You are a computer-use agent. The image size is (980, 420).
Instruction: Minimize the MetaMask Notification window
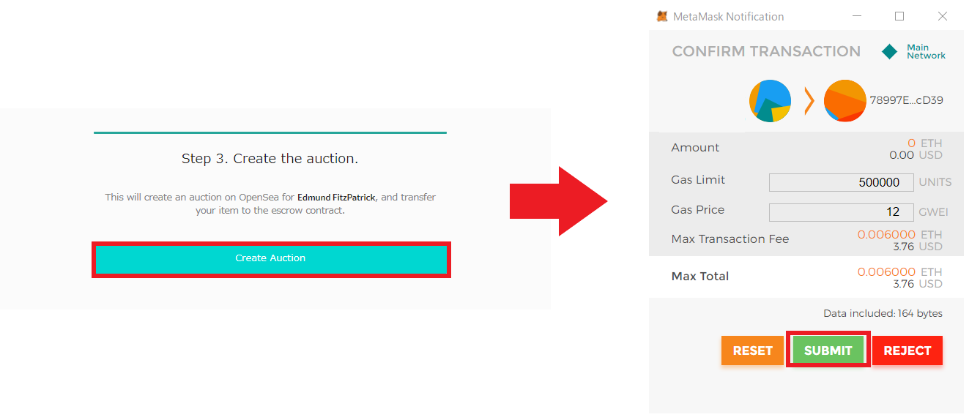click(x=857, y=16)
